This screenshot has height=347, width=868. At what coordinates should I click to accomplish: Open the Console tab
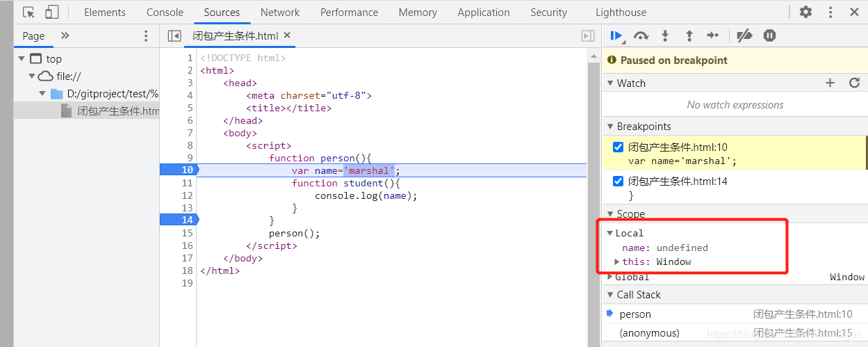165,12
